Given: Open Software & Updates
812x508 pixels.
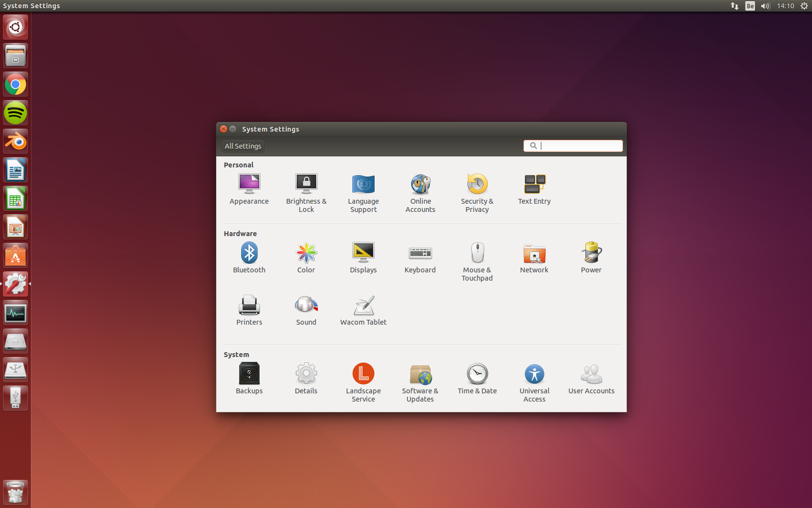Looking at the screenshot, I should click(420, 383).
